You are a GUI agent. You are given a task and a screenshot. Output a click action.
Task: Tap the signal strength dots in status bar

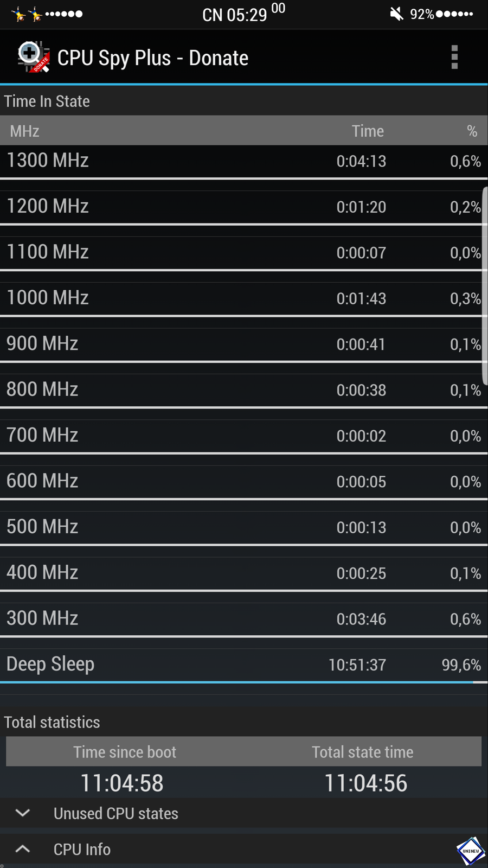coord(64,14)
